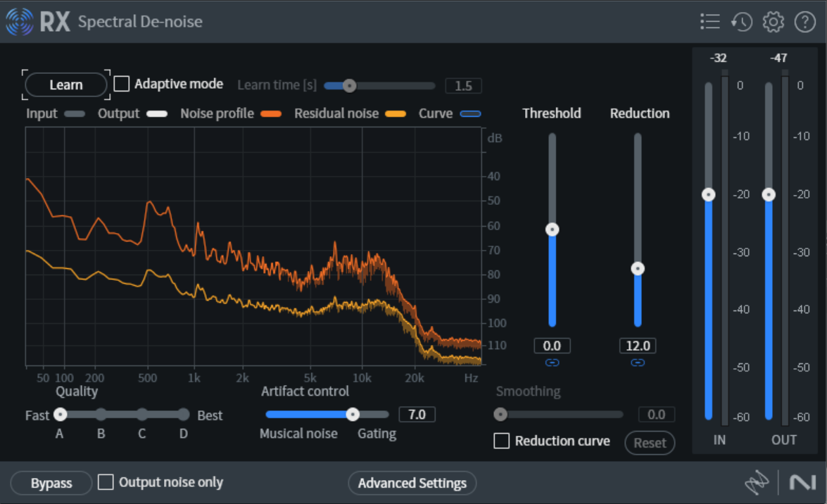Select Quality setting C
Image resolution: width=827 pixels, height=504 pixels.
(x=142, y=415)
